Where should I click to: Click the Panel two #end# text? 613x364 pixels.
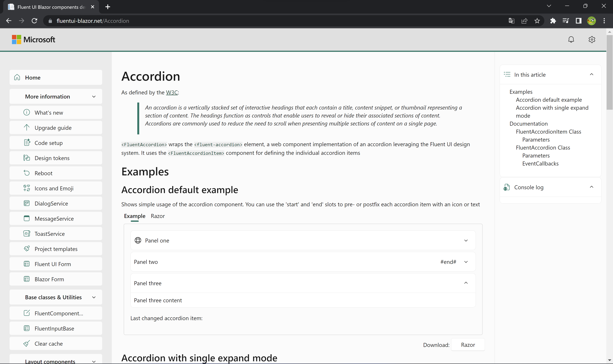click(448, 262)
